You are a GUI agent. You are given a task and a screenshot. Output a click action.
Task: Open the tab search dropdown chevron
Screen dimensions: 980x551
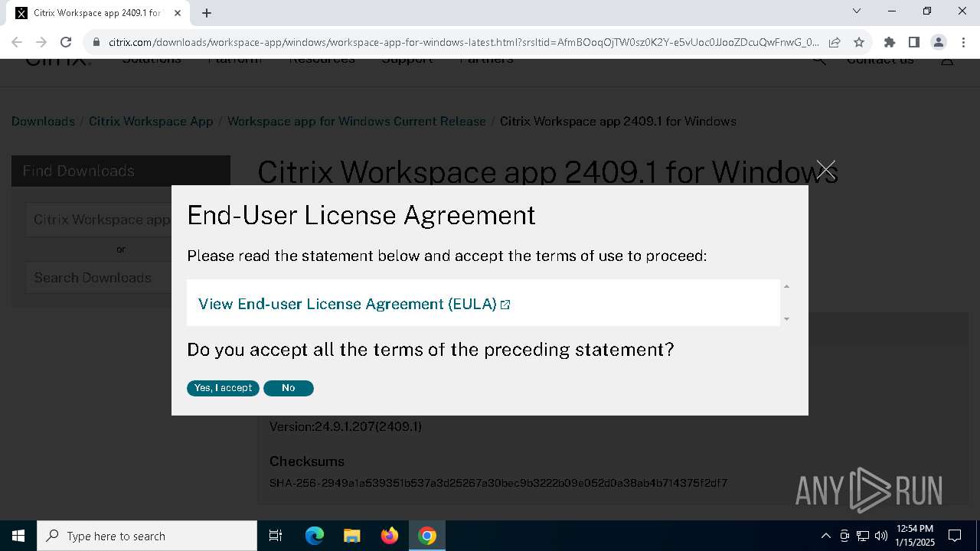point(857,11)
